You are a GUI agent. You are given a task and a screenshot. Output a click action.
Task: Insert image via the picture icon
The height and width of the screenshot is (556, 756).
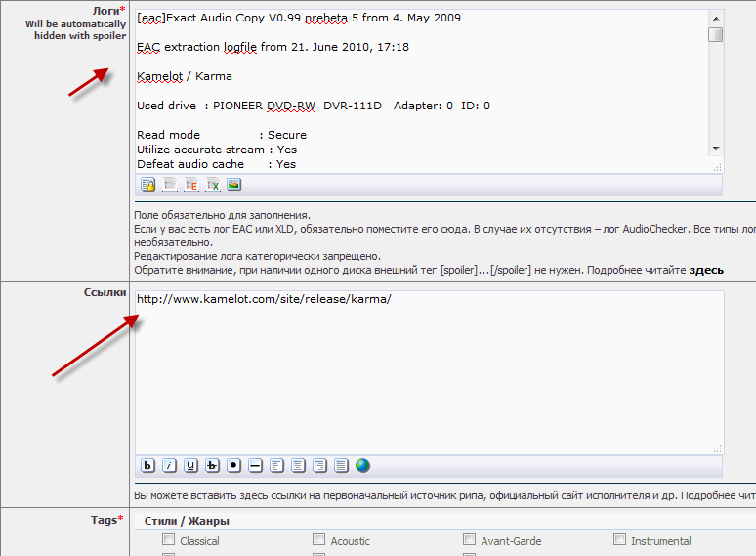point(234,185)
